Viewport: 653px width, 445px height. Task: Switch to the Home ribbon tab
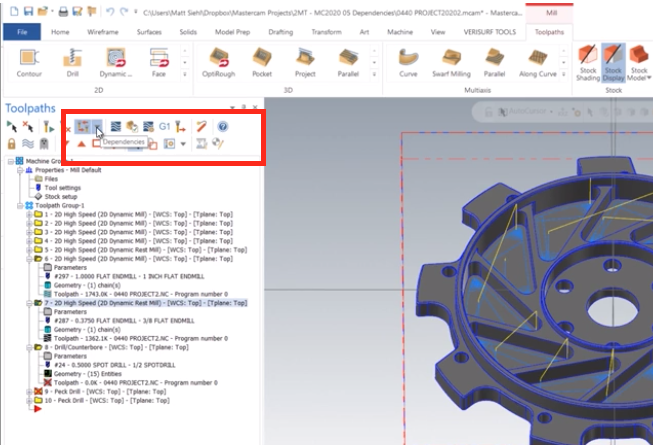pos(60,32)
